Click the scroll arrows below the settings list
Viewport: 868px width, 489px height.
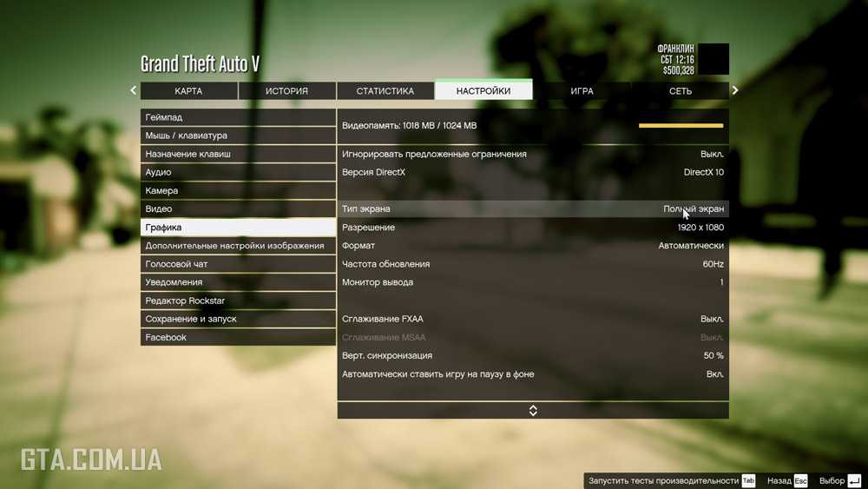click(x=533, y=410)
